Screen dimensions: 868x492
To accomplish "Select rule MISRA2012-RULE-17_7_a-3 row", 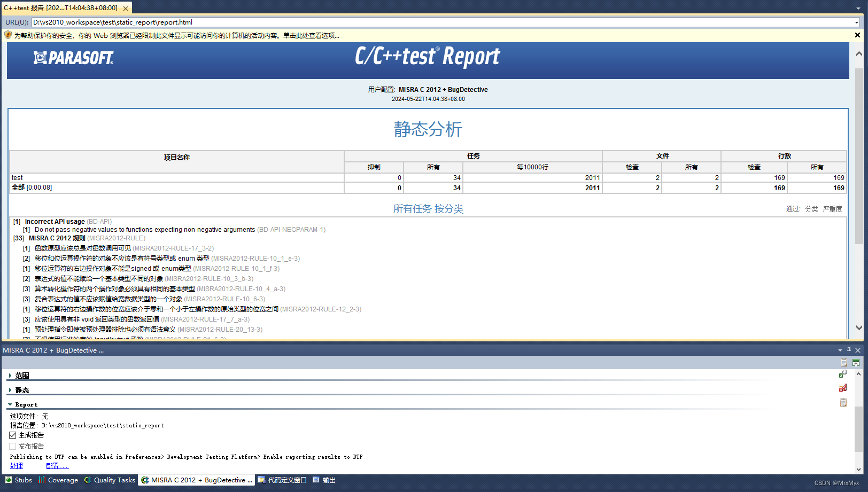I will pos(136,319).
